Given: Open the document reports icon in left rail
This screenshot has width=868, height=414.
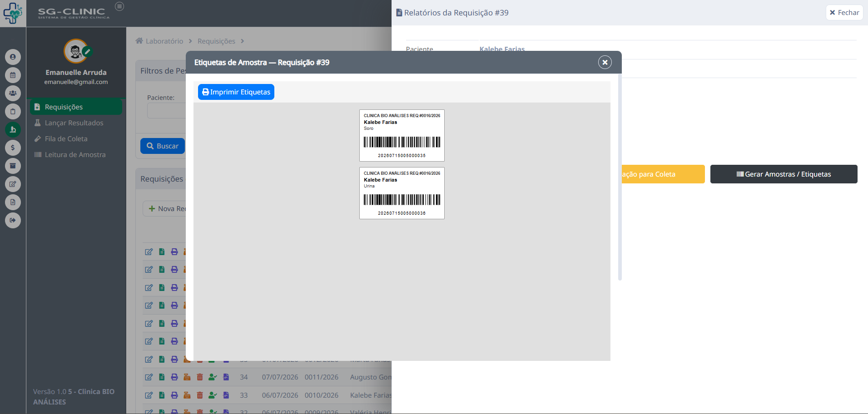Looking at the screenshot, I should coord(13,202).
